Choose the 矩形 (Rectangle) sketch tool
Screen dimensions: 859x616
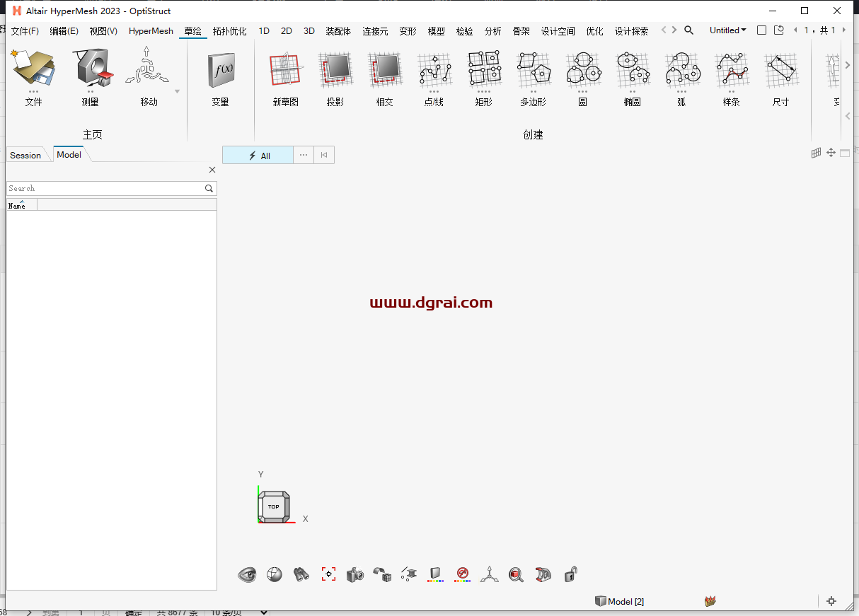click(484, 69)
